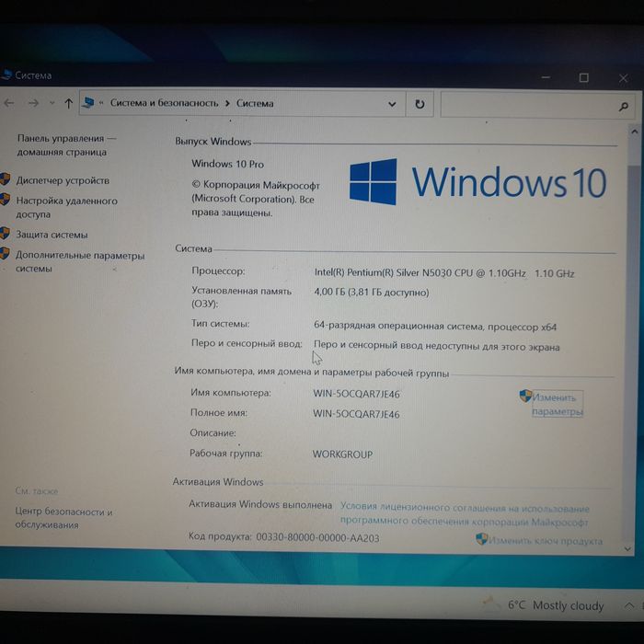Click 'Активация Windows выполнена' status text

pos(260,504)
